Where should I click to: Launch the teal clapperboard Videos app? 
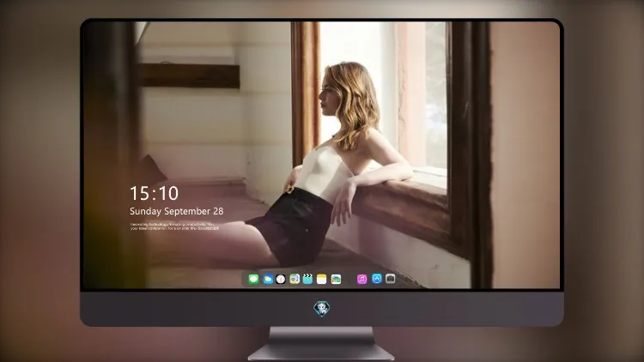[x=307, y=279]
